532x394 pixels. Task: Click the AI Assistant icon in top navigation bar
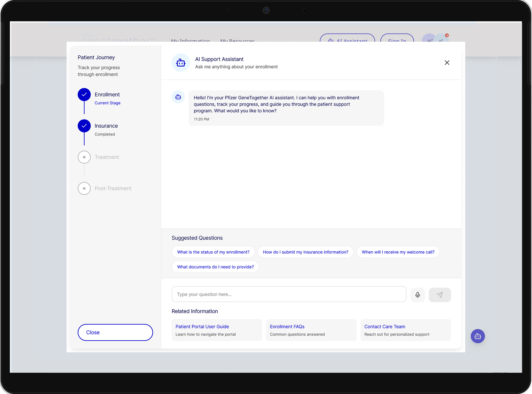point(331,40)
